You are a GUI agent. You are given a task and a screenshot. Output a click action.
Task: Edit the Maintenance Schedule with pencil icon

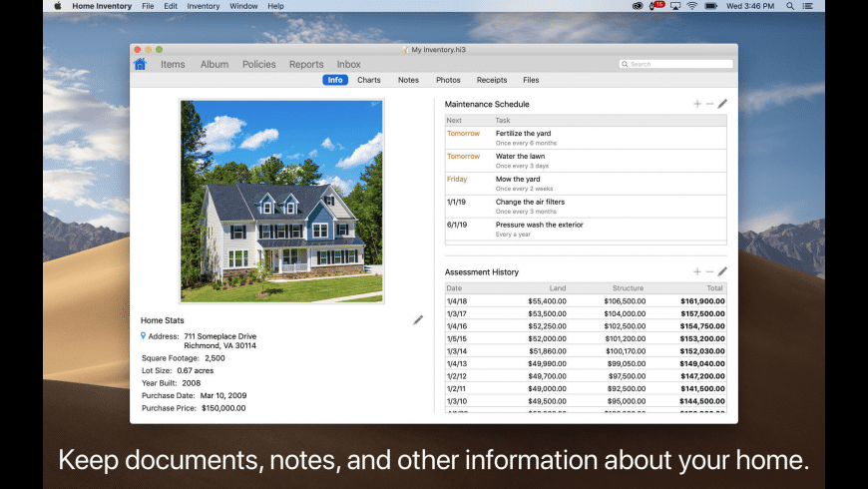(722, 104)
